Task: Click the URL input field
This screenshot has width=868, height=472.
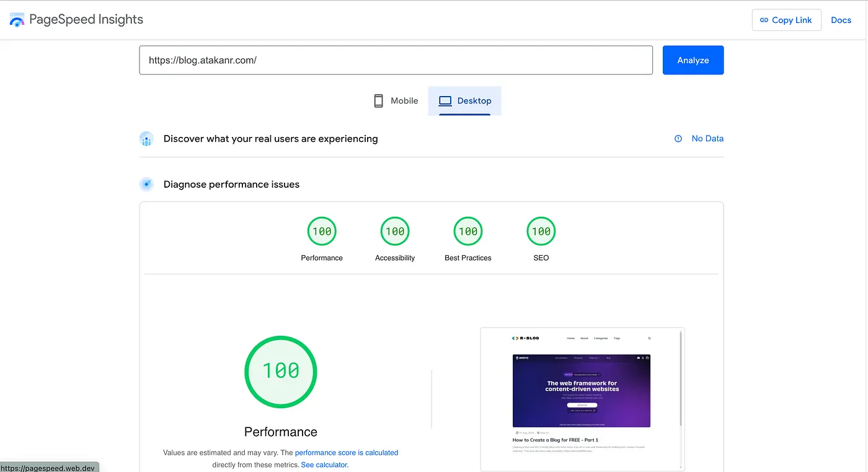Action: pyautogui.click(x=396, y=60)
